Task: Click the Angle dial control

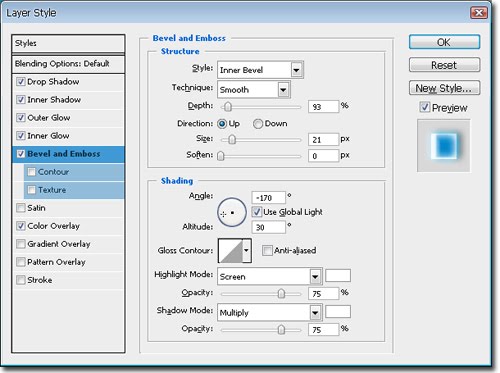Action: tap(232, 213)
